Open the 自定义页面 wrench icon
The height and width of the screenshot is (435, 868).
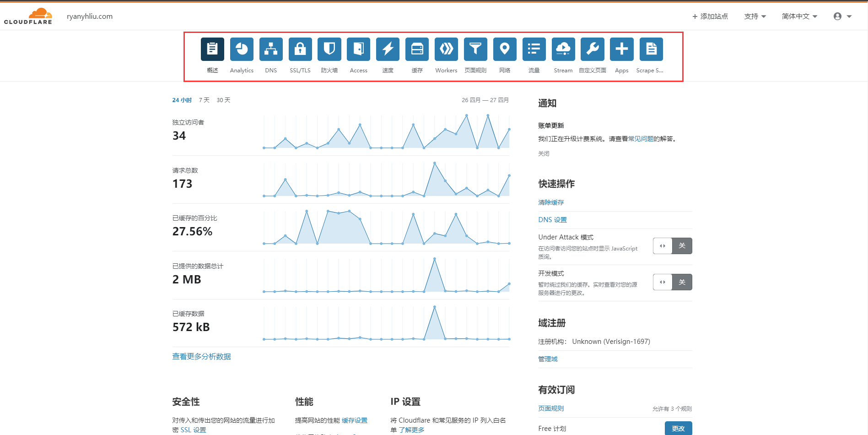(593, 49)
